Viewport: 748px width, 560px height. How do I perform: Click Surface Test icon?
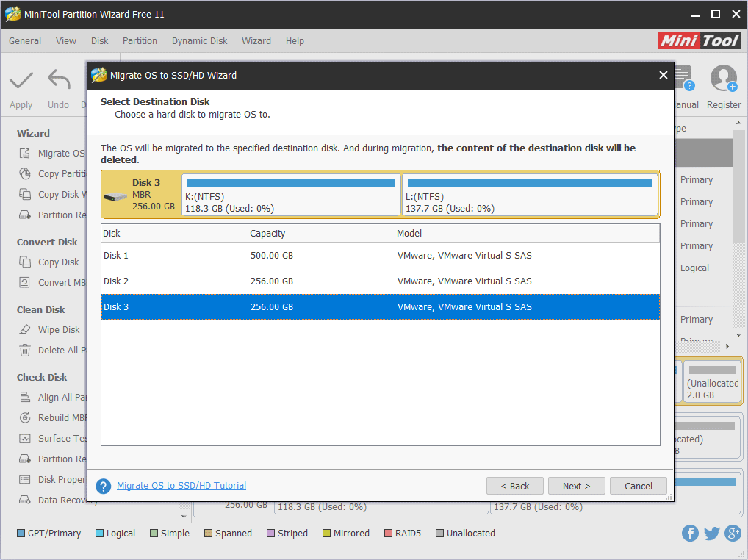pyautogui.click(x=25, y=438)
